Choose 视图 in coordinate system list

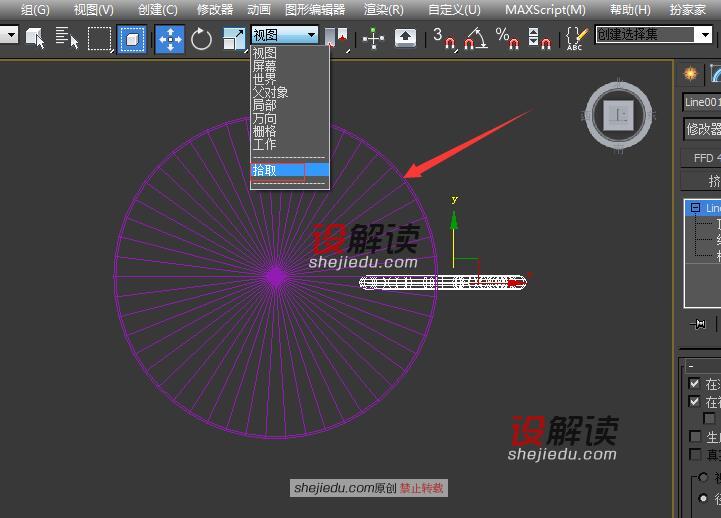pyautogui.click(x=290, y=53)
